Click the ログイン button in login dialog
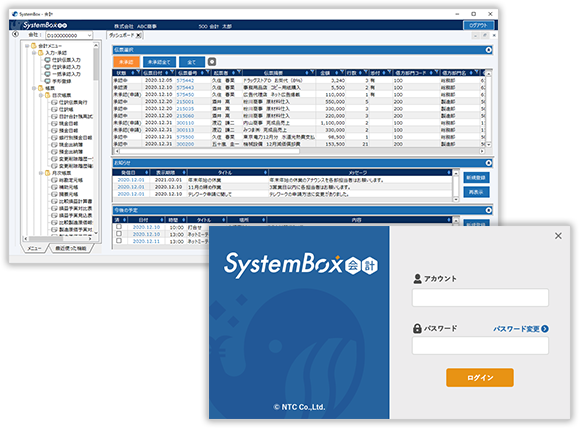 coord(480,377)
